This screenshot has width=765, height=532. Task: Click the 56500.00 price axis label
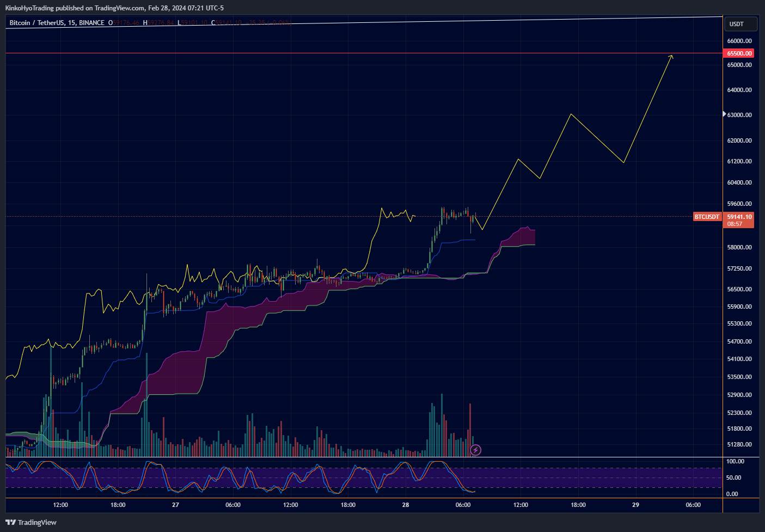(x=739, y=289)
